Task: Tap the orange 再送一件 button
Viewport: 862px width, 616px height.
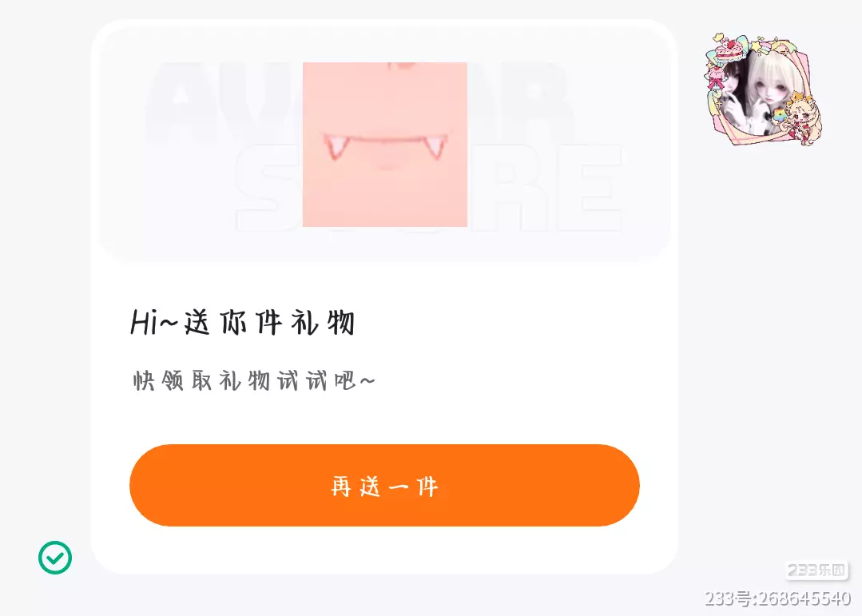Action: (384, 485)
